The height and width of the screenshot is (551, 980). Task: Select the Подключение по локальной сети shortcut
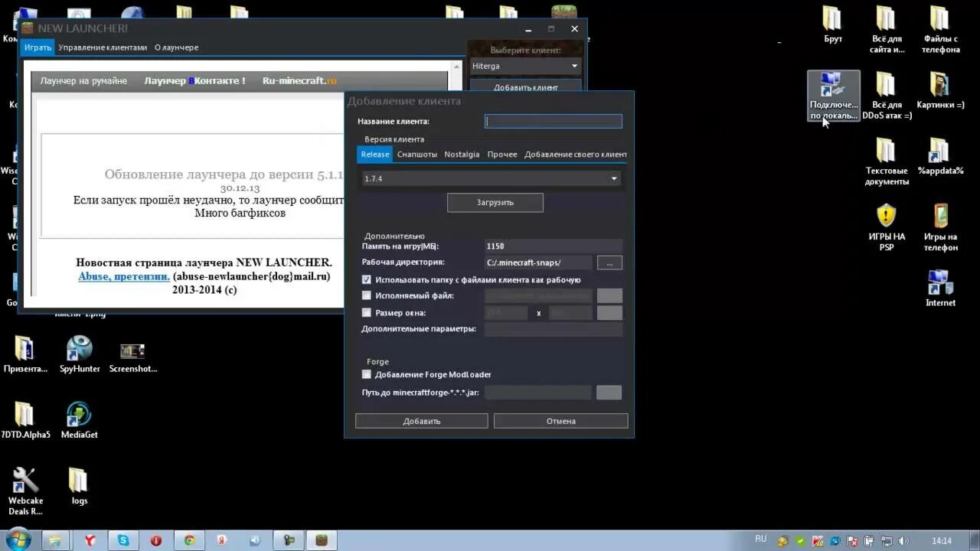[x=833, y=96]
